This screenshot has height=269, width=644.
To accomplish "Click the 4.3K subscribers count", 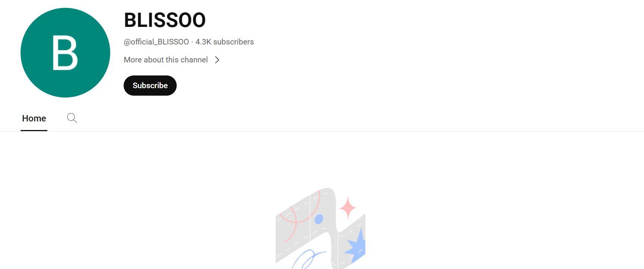I will (225, 42).
